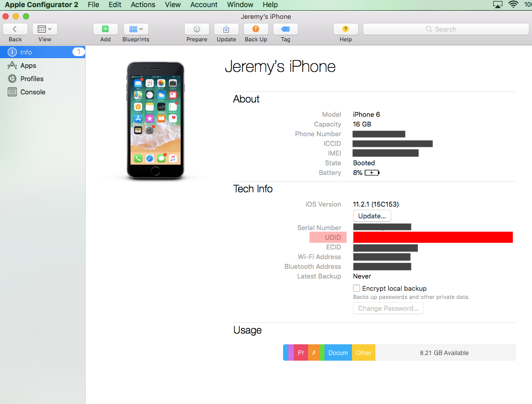532x404 pixels.
Task: Open the Actions menu
Action: pos(143,5)
